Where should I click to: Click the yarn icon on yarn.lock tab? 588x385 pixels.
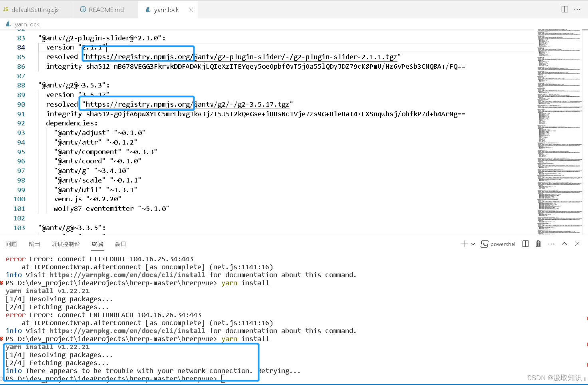(148, 10)
